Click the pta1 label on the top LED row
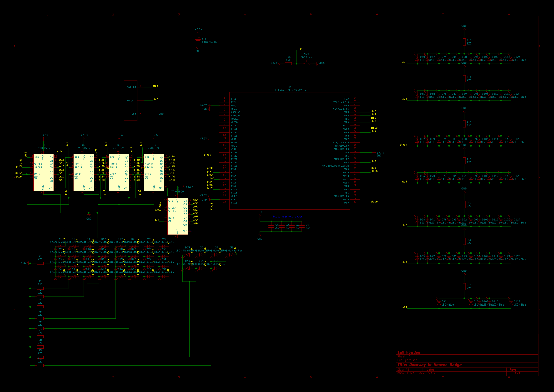The height and width of the screenshot is (392, 554). pos(404,62)
